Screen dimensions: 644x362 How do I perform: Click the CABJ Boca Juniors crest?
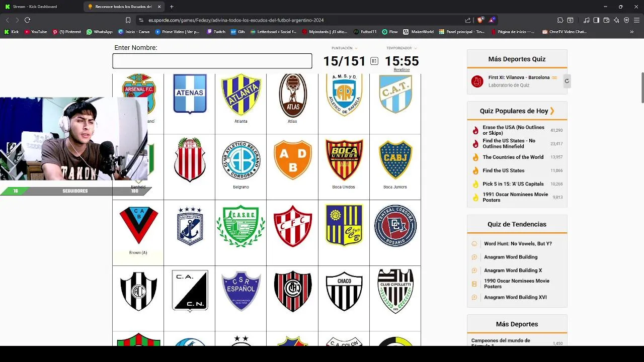(x=395, y=160)
